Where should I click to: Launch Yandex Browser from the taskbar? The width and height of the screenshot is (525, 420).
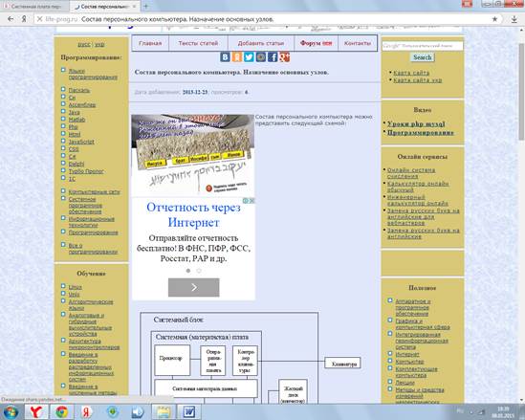coord(35,412)
